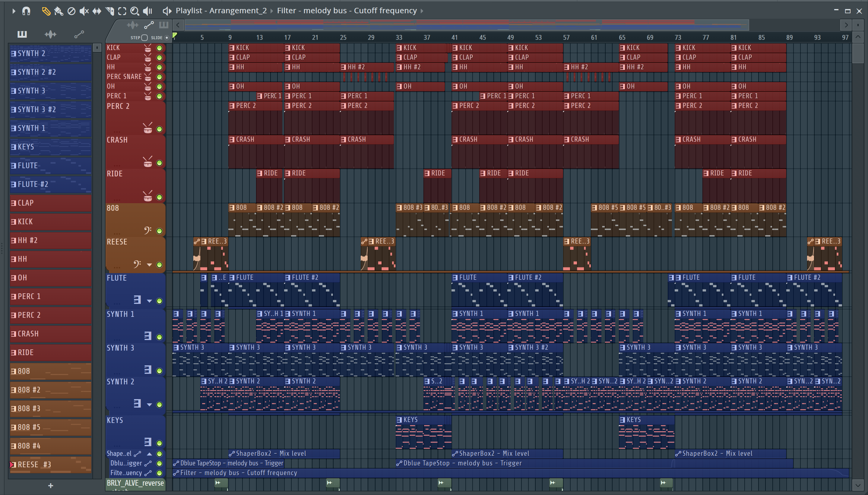Collapse the Shape..el automation track arrow
This screenshot has width=868, height=495.
click(149, 454)
